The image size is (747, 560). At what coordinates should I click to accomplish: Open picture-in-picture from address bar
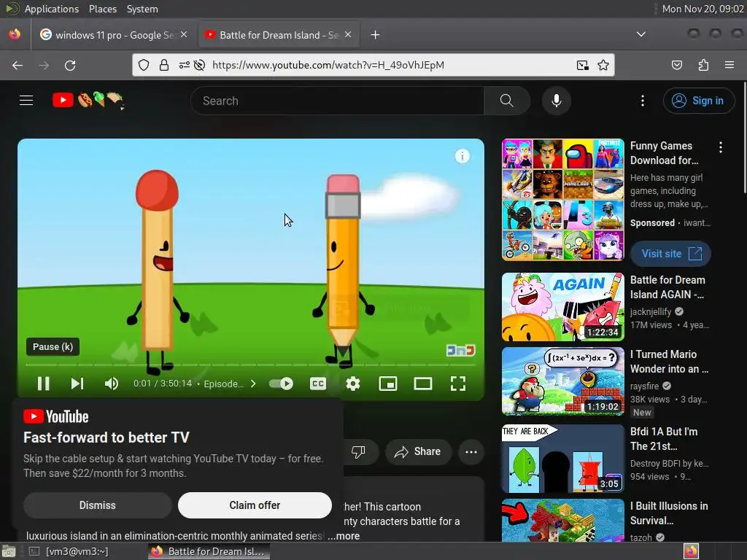(x=582, y=65)
